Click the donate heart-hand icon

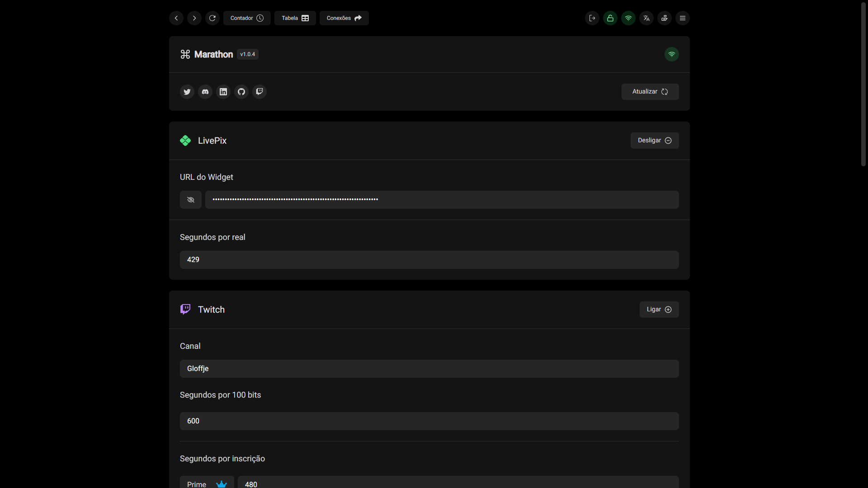[x=665, y=18]
